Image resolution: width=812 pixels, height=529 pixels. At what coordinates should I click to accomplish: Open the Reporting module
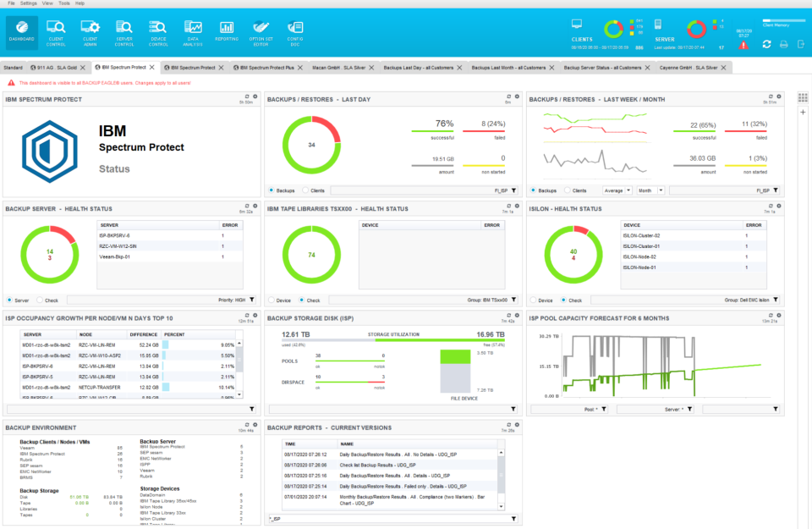click(226, 32)
